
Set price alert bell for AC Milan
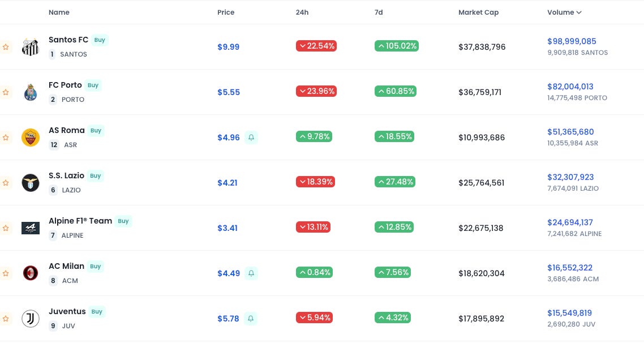[251, 273]
